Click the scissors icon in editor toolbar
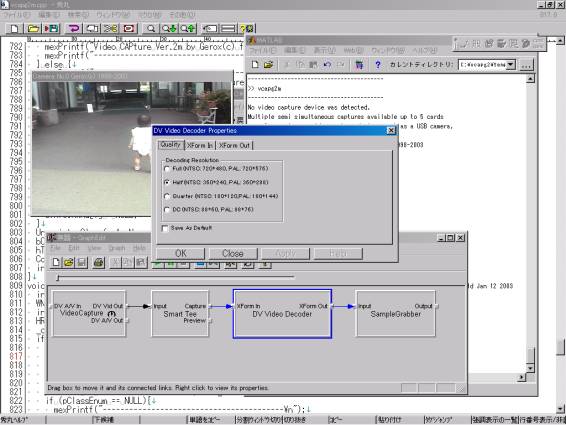This screenshot has width=566, height=425. point(111,28)
